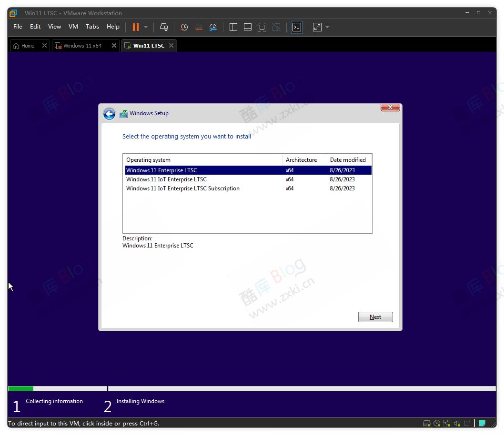The image size is (504, 435).
Task: Click the back arrow in Windows Setup
Action: coord(109,113)
